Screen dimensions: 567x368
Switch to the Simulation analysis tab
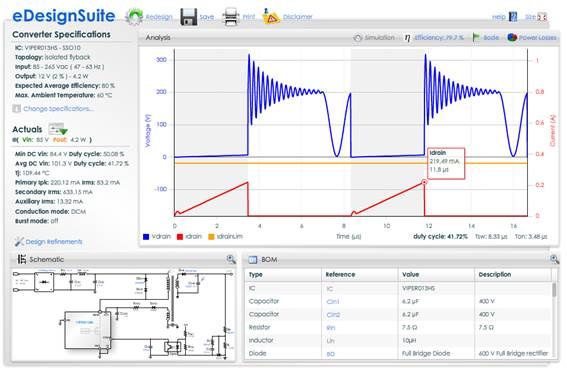point(374,38)
